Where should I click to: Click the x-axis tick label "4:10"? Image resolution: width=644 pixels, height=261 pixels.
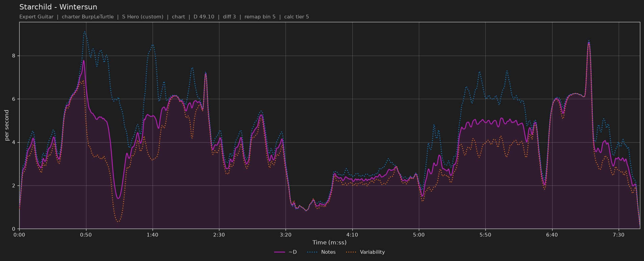[352, 235]
